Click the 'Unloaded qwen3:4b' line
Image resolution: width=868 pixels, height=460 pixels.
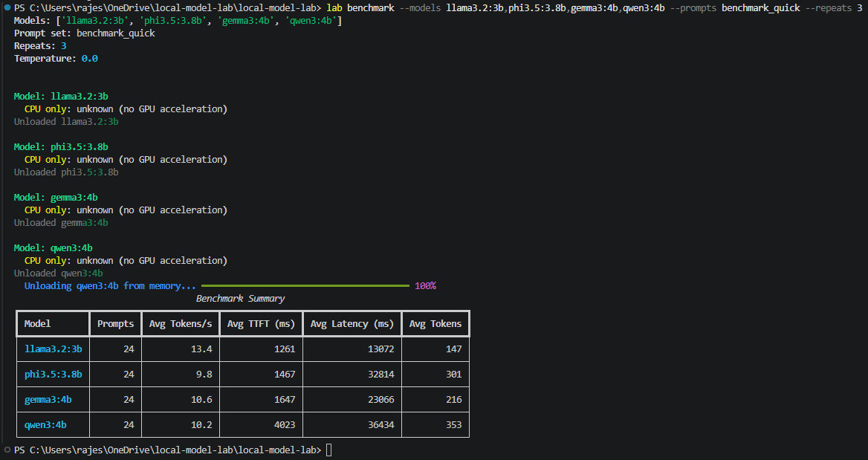pos(58,273)
